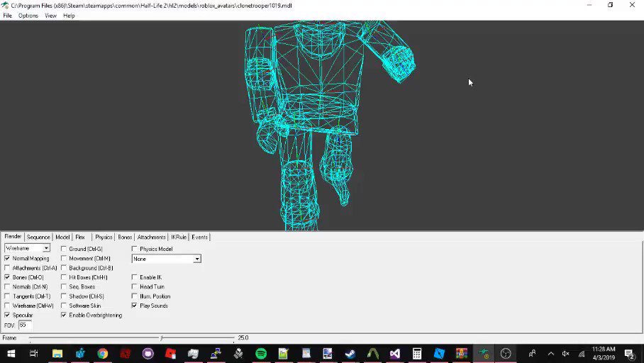
Task: Enable the Software Skin checkbox
Action: 64,306
